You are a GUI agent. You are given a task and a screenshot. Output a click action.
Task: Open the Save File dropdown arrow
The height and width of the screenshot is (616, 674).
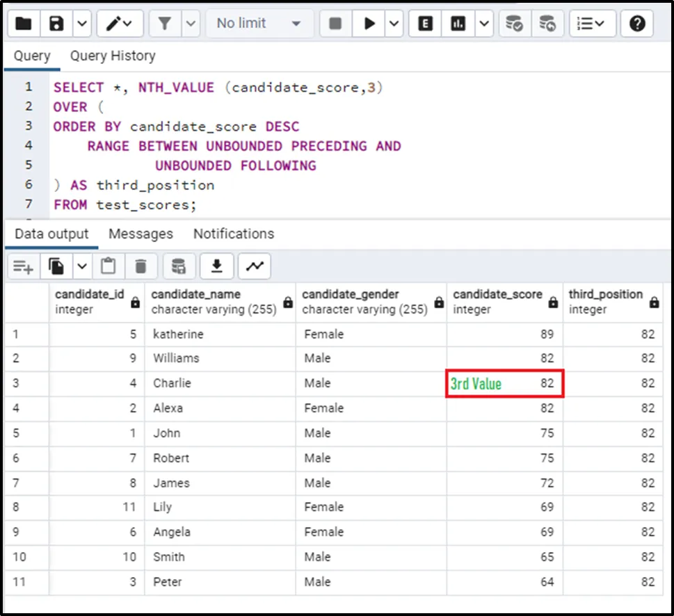pyautogui.click(x=82, y=24)
